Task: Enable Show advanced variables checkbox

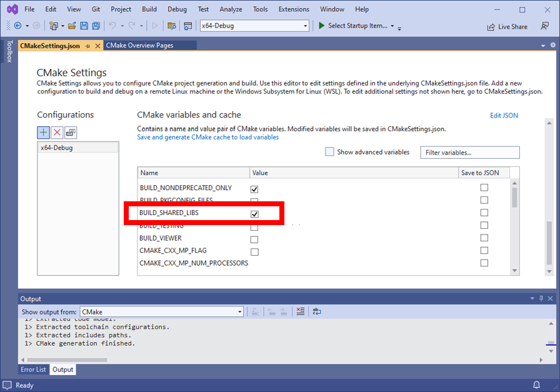Action: (329, 152)
